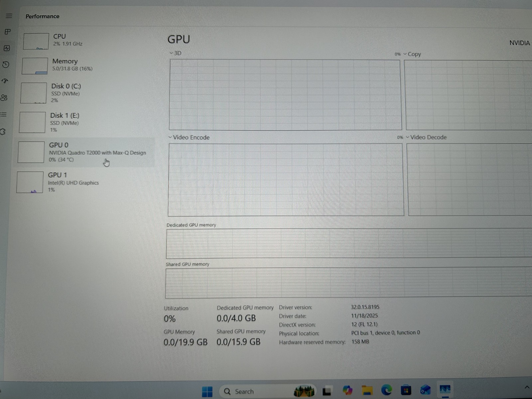Click the Memory mini graph thumbnail

pos(35,66)
